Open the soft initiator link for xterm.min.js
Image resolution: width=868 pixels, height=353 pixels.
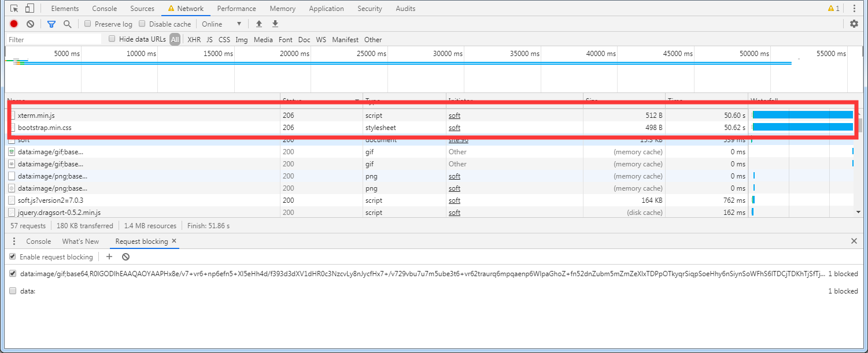pyautogui.click(x=455, y=116)
